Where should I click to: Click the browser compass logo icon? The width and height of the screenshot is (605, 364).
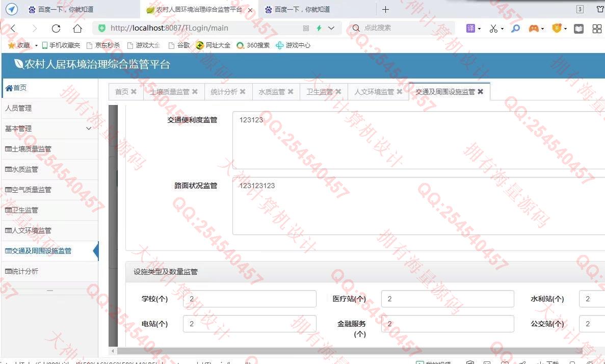12,9
